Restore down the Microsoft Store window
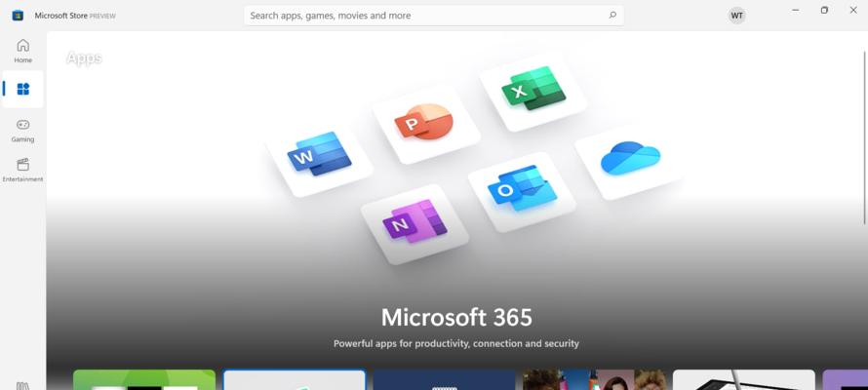868x390 pixels. pyautogui.click(x=824, y=10)
